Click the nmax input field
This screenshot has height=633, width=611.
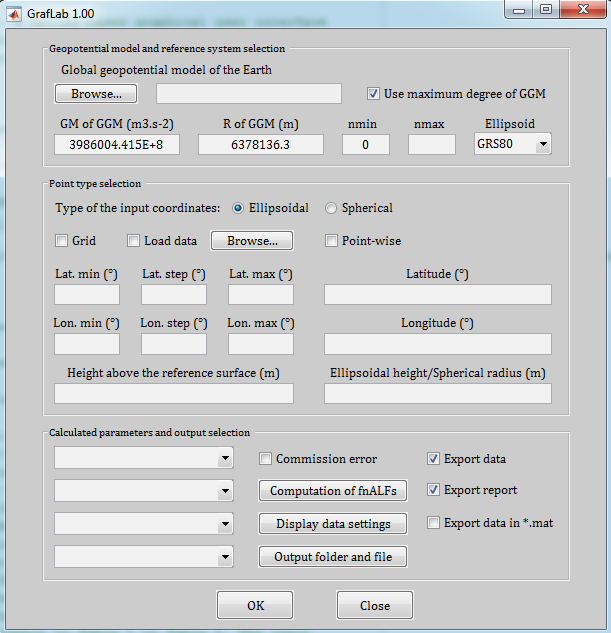tap(432, 145)
